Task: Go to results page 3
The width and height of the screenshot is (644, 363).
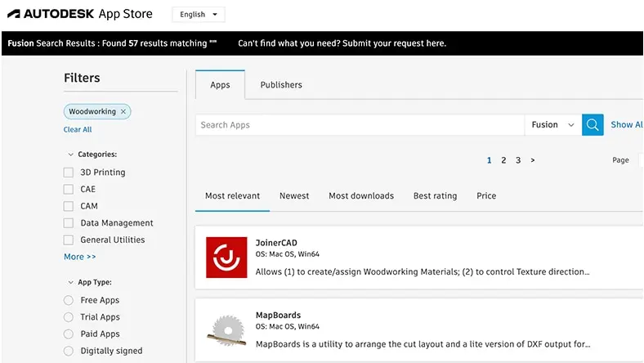Action: click(518, 160)
